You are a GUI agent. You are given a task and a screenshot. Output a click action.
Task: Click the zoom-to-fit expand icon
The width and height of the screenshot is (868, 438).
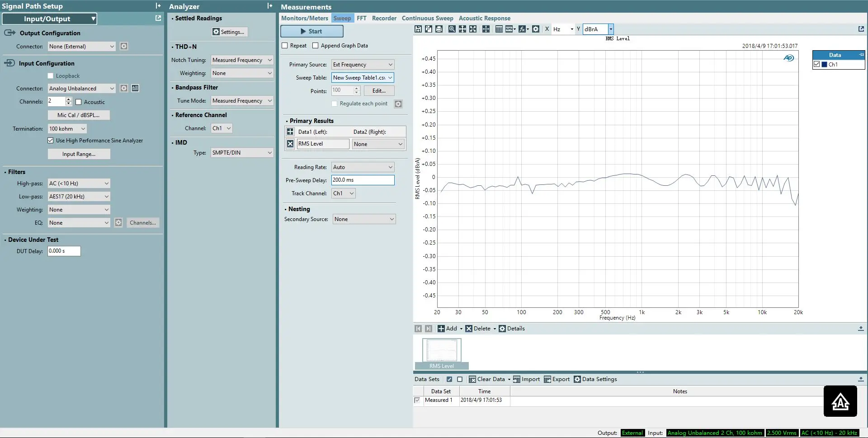473,29
